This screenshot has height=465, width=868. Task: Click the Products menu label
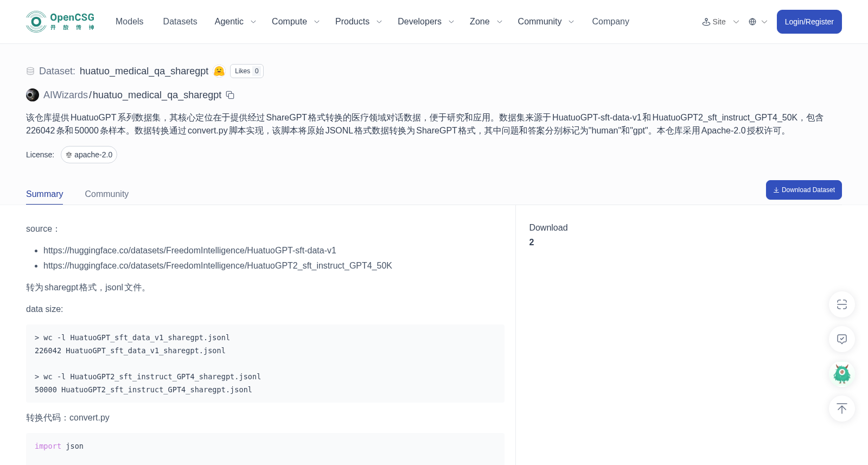point(352,22)
